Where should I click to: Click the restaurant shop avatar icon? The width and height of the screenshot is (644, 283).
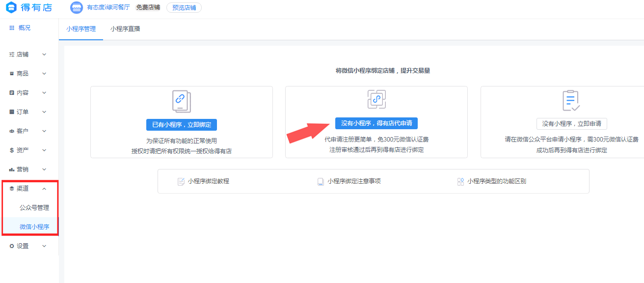click(77, 7)
